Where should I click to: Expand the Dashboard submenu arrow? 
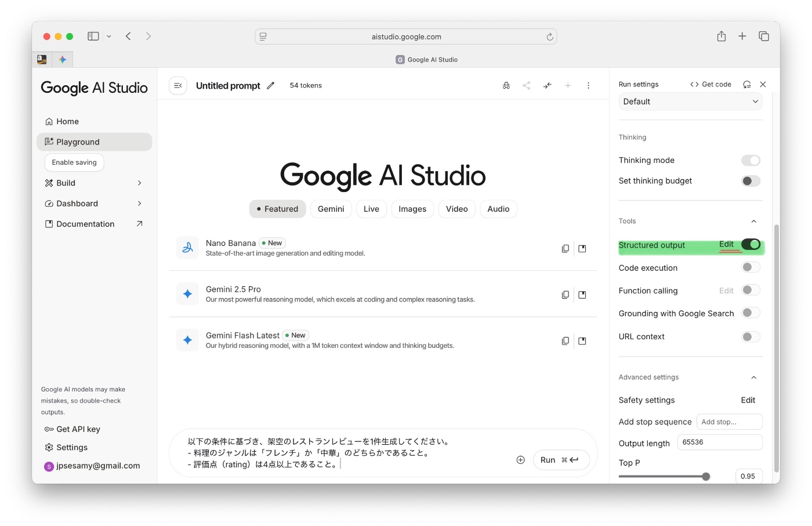pos(139,204)
